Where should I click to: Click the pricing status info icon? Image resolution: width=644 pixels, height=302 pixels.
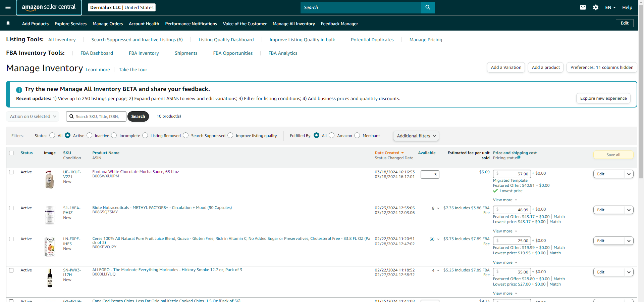click(x=519, y=157)
